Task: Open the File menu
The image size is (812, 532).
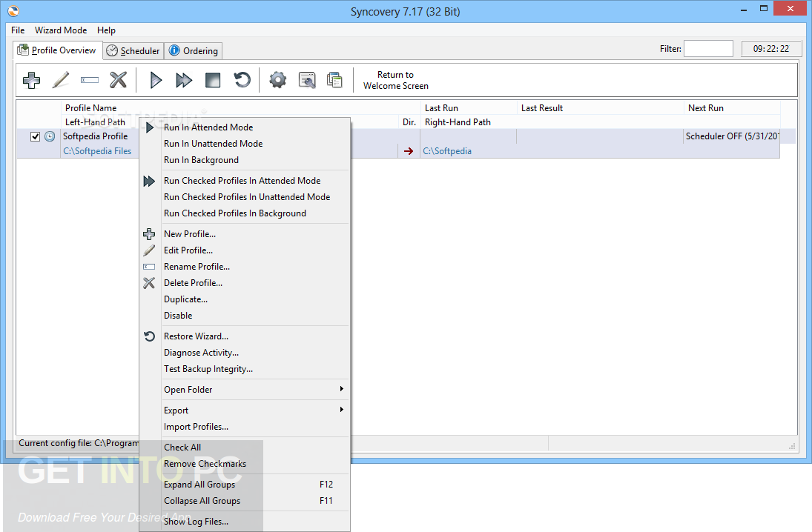Action: tap(18, 30)
